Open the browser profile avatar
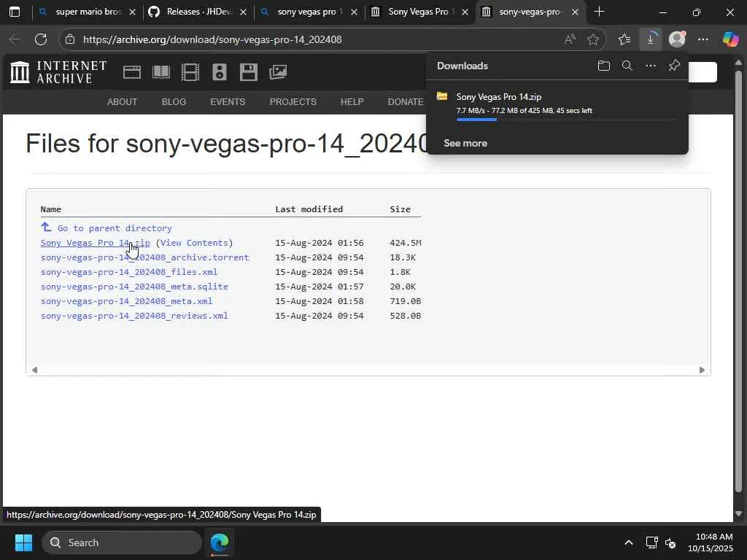Image resolution: width=747 pixels, height=560 pixels. point(677,39)
